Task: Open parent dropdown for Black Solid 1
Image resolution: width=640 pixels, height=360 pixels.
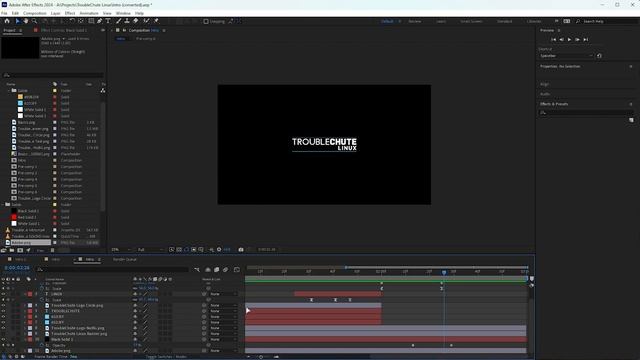Action: pos(223,339)
